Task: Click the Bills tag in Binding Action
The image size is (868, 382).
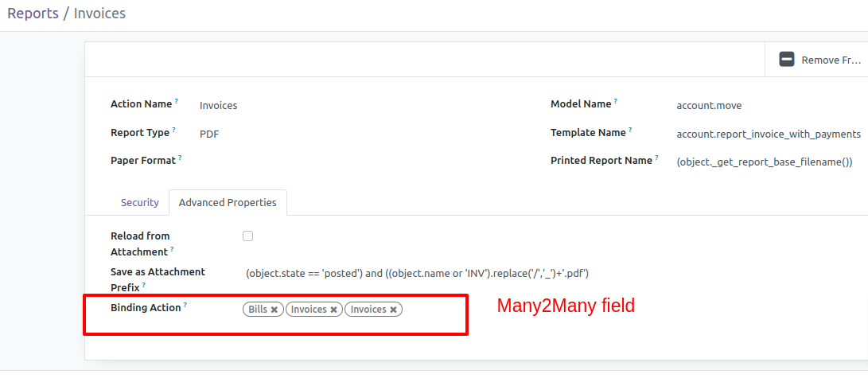Action: pos(258,310)
